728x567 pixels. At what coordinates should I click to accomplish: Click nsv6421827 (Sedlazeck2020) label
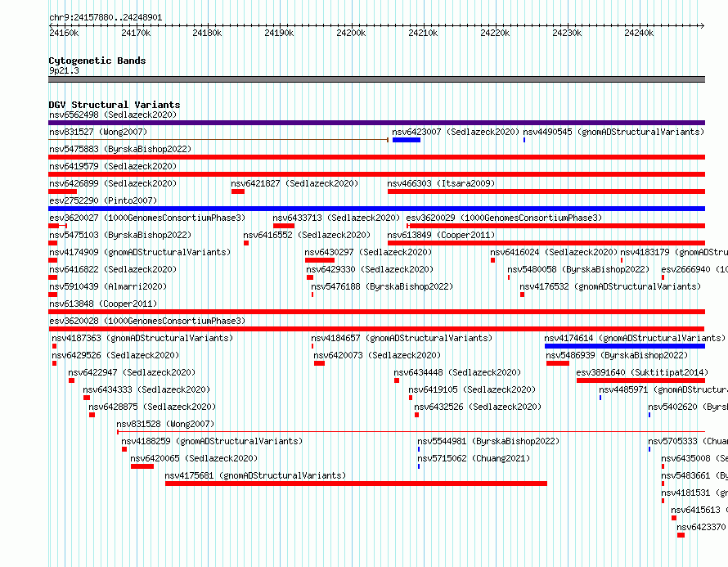click(294, 183)
